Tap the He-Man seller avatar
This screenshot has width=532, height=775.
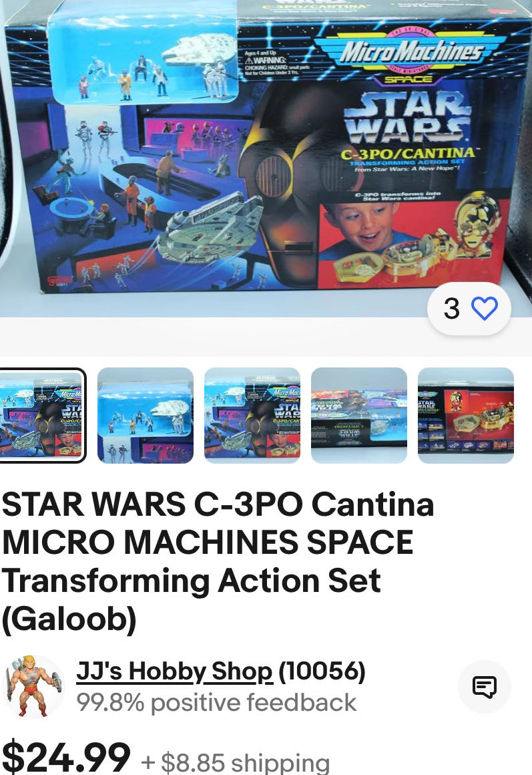point(33,686)
